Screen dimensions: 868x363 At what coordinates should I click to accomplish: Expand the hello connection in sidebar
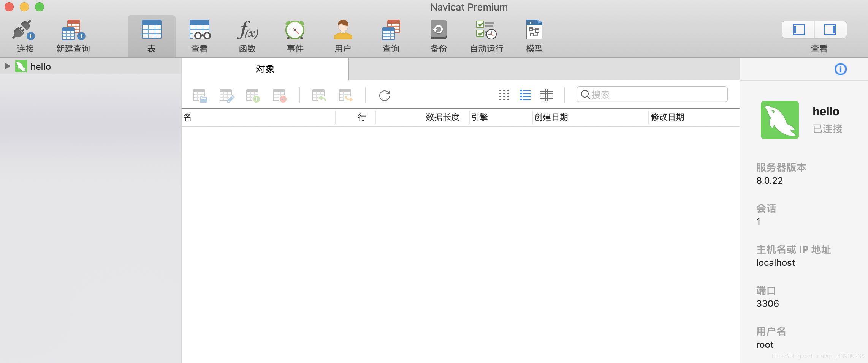pos(7,66)
